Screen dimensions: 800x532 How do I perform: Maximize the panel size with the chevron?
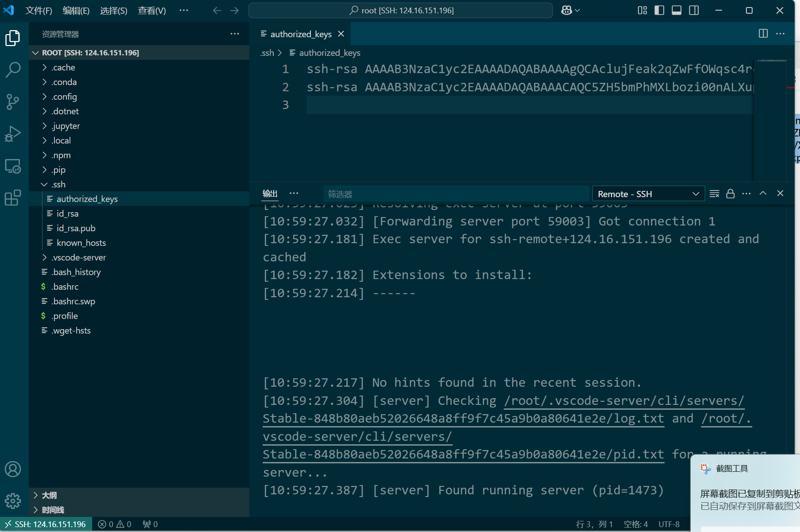click(x=763, y=193)
